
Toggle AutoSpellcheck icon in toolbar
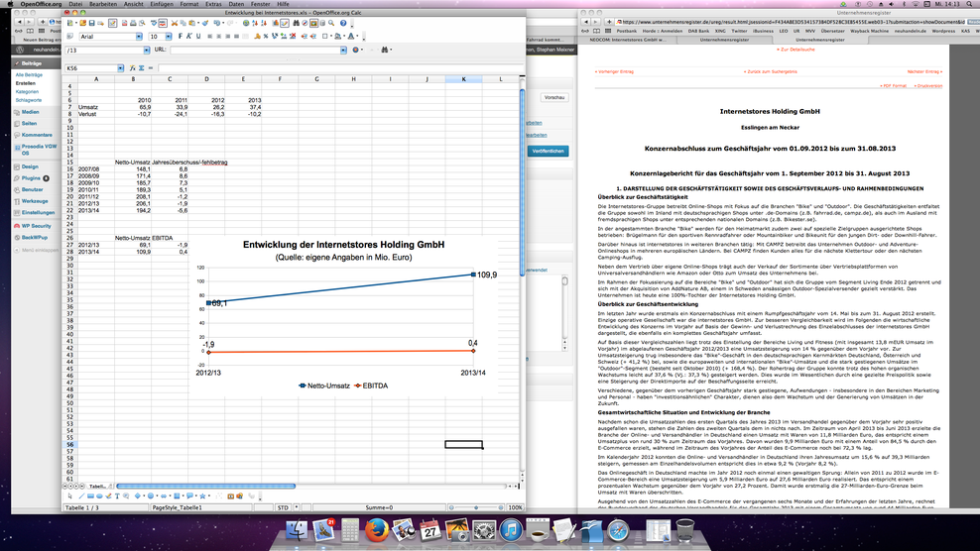pyautogui.click(x=163, y=23)
